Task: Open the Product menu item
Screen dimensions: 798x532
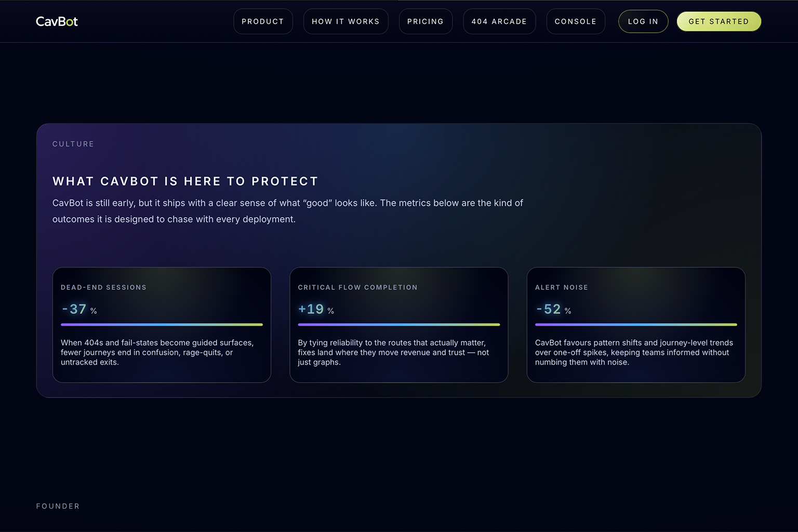Action: (x=263, y=21)
